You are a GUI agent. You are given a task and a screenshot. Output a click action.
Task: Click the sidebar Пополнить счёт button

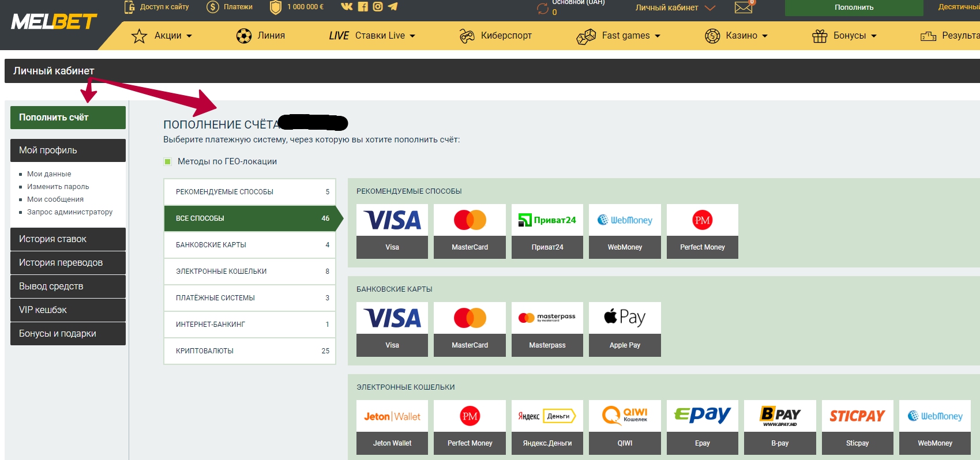tap(68, 118)
